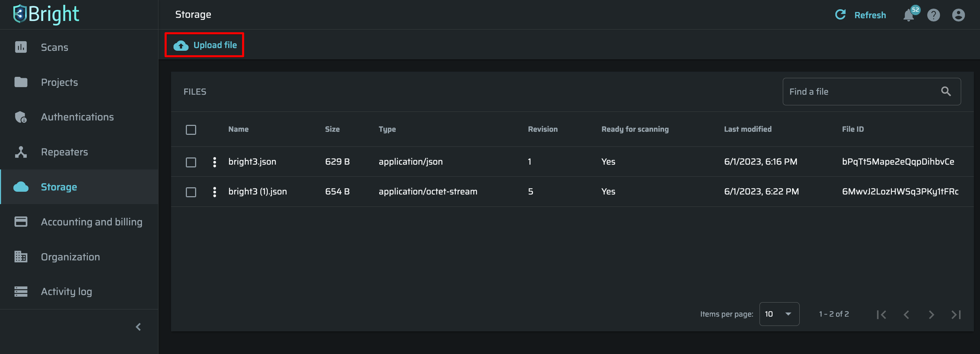Click the 1 - 2 of 2 range label

[x=834, y=314]
